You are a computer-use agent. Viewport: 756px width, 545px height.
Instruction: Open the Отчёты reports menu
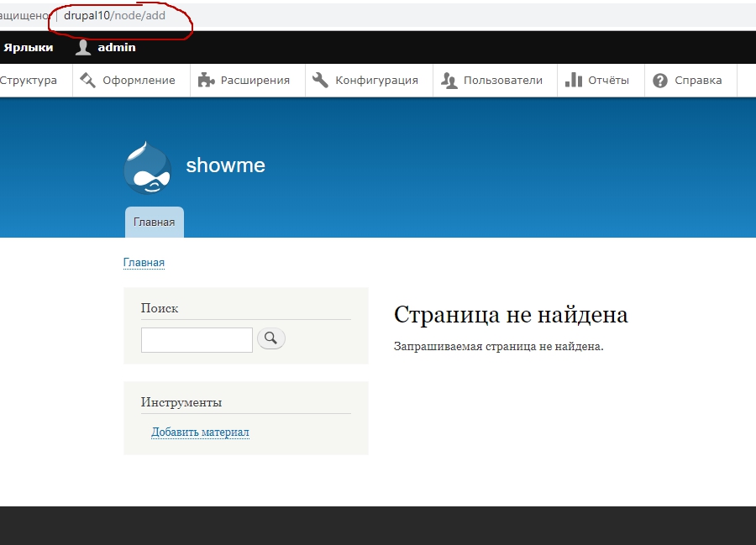pyautogui.click(x=608, y=81)
